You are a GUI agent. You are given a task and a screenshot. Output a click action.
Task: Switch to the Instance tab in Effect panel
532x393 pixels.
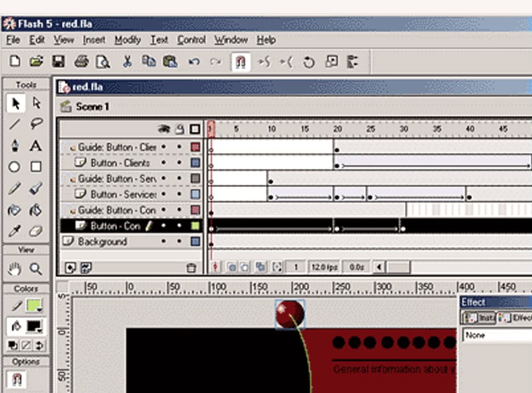478,318
